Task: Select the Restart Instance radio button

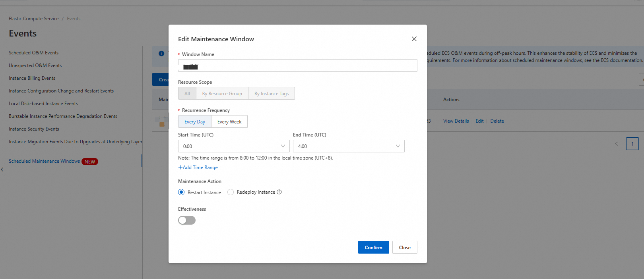Action: (x=182, y=192)
